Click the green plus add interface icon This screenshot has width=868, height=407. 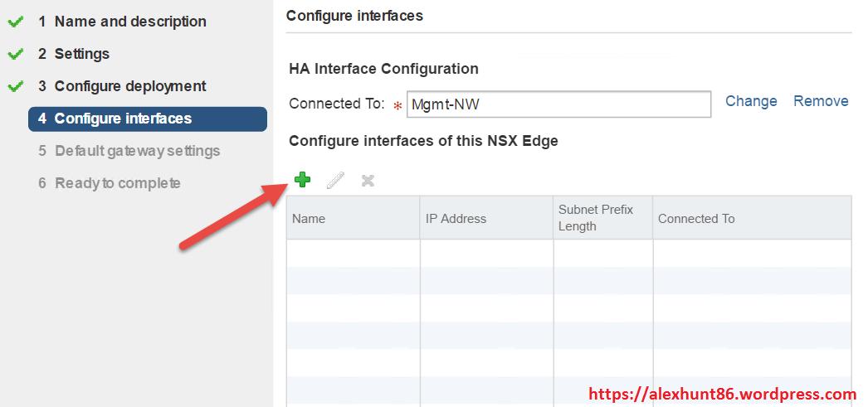coord(303,180)
